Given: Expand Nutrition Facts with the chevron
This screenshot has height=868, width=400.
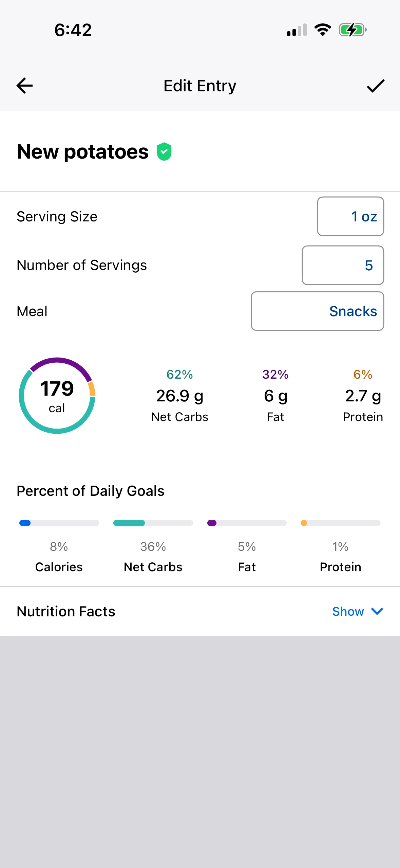Looking at the screenshot, I should point(377,611).
